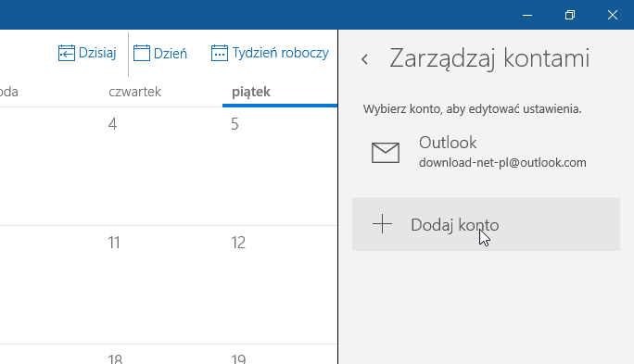
Task: Switch to Tydzień roboczy view
Action: pos(270,53)
